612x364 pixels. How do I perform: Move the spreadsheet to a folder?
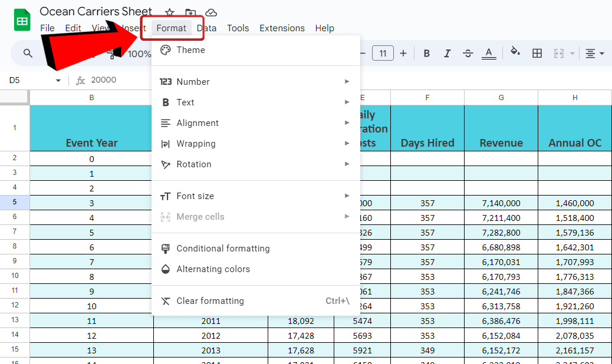coord(190,12)
